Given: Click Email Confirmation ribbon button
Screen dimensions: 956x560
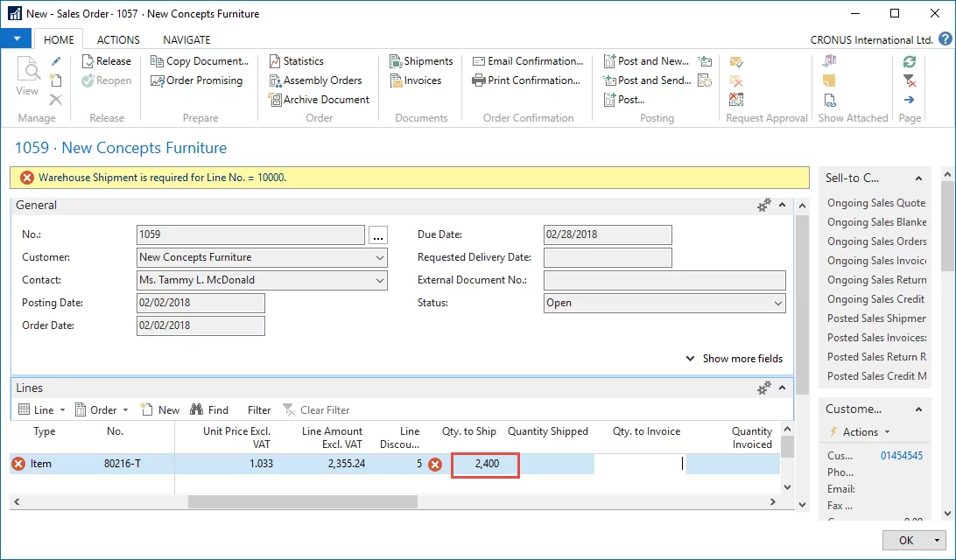Looking at the screenshot, I should [x=527, y=61].
